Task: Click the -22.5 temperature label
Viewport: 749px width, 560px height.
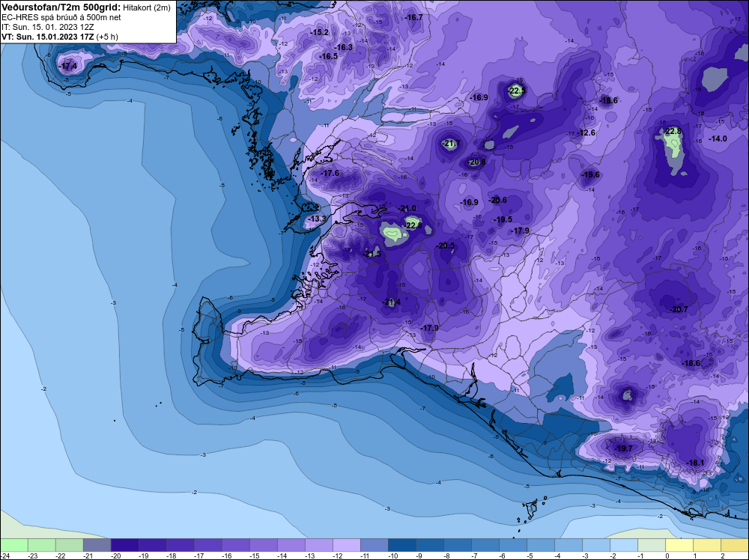Action: tap(516, 91)
